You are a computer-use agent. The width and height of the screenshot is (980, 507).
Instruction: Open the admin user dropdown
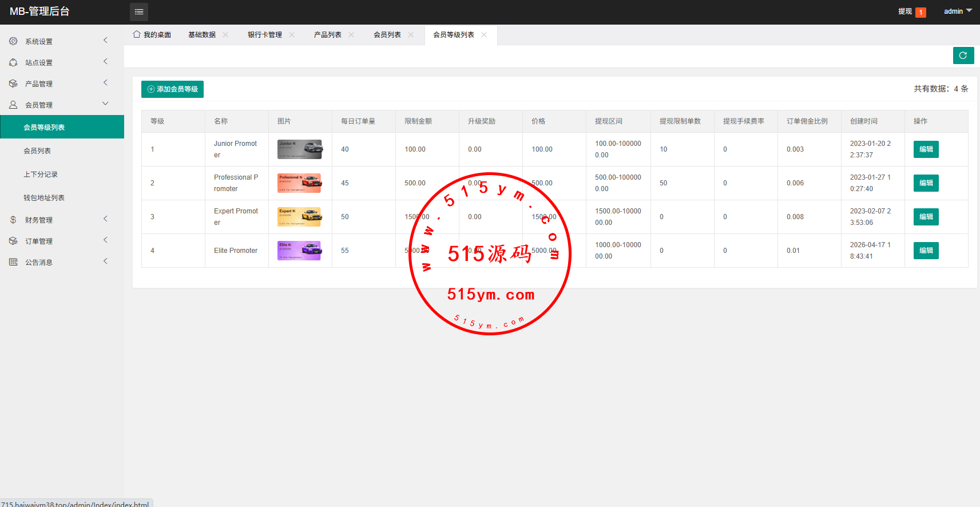pos(957,11)
